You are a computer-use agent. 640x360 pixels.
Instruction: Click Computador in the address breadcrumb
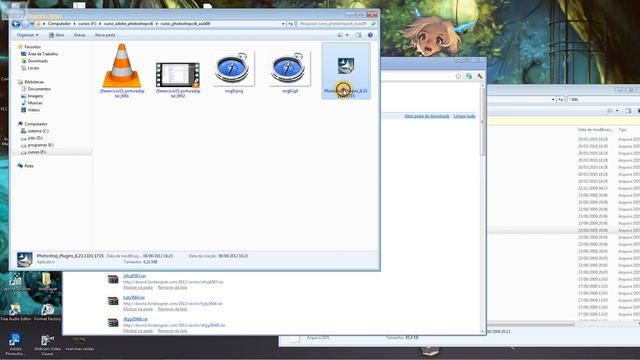click(x=59, y=24)
